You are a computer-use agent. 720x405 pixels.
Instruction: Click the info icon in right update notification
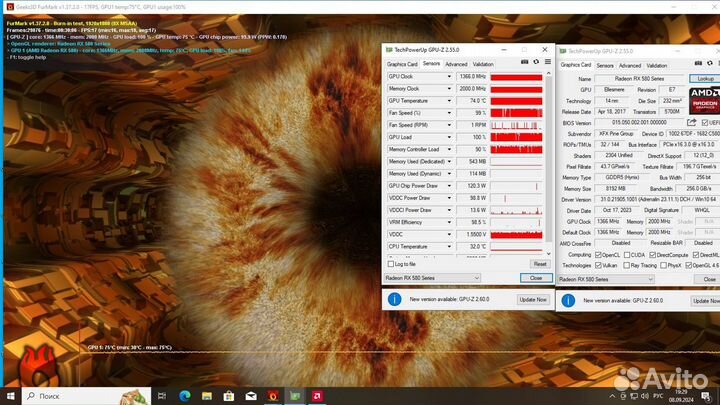pyautogui.click(x=568, y=301)
